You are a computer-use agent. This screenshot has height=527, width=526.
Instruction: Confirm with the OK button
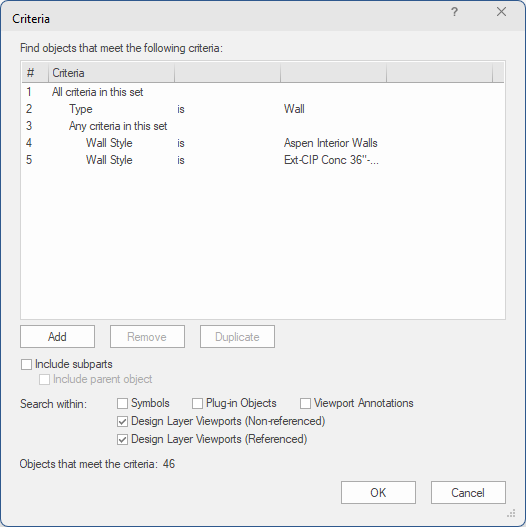(378, 493)
